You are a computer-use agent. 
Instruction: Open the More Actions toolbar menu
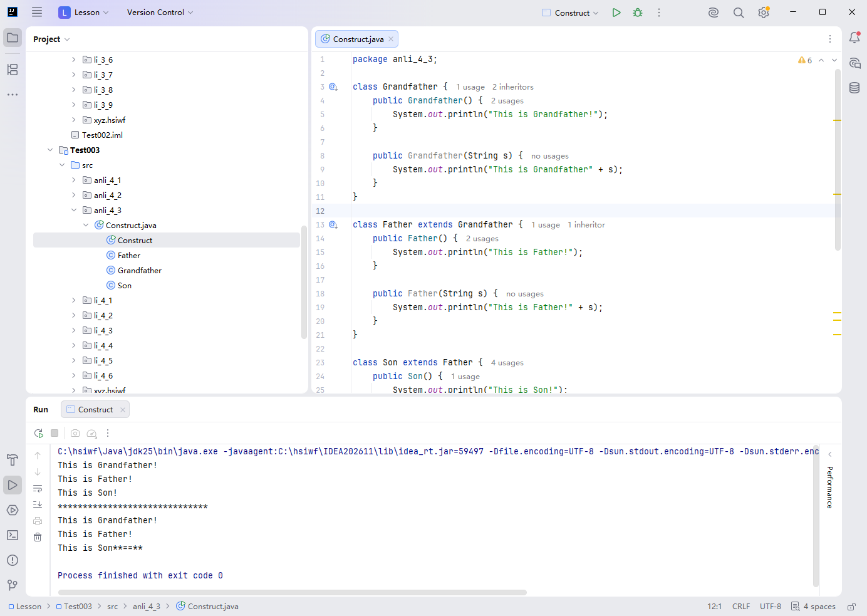[659, 13]
